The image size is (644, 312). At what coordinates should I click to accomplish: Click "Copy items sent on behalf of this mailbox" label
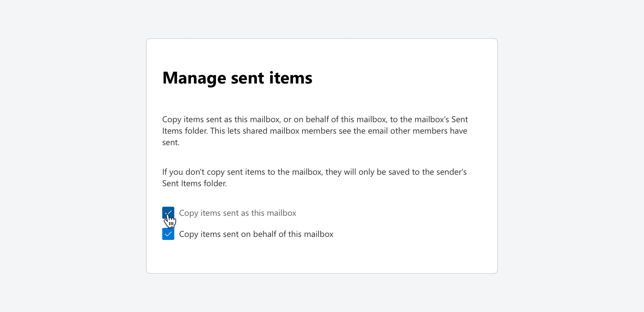tap(256, 234)
